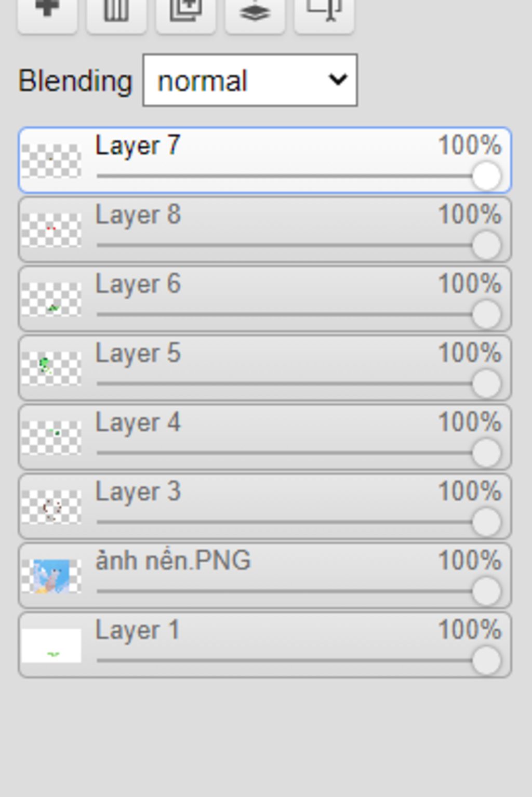The width and height of the screenshot is (532, 797).
Task: Select the ảnh nền.PNG layer
Action: [173, 561]
